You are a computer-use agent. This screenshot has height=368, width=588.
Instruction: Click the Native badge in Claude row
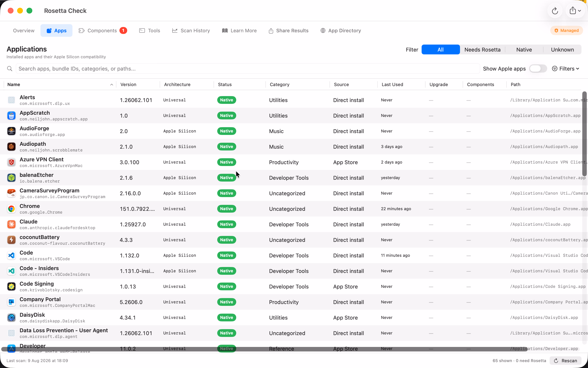coord(226,224)
